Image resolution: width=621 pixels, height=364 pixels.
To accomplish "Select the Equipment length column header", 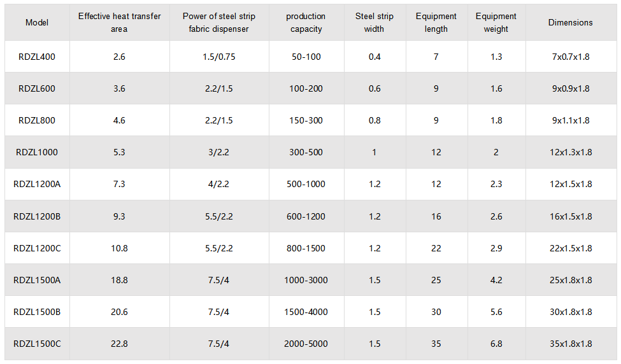I will click(x=436, y=23).
